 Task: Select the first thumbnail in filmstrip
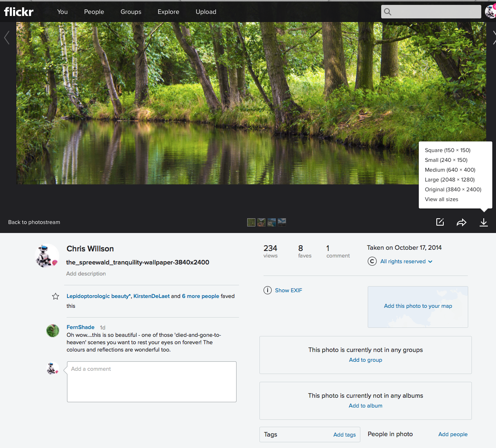click(x=251, y=222)
